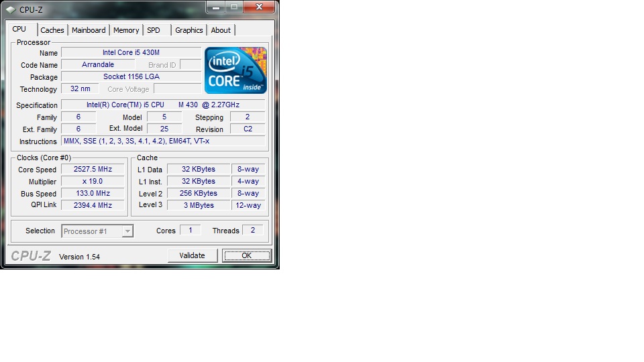Click the 'Version 1.54' label
The image size is (644, 362).
coord(79,257)
